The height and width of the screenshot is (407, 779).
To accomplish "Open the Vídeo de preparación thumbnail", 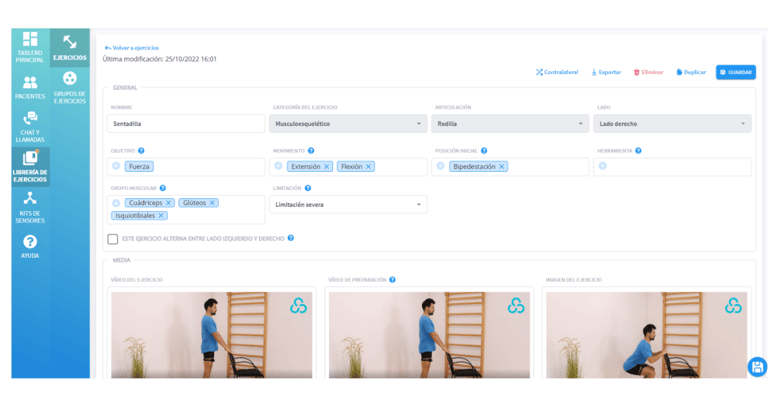I will [x=429, y=335].
